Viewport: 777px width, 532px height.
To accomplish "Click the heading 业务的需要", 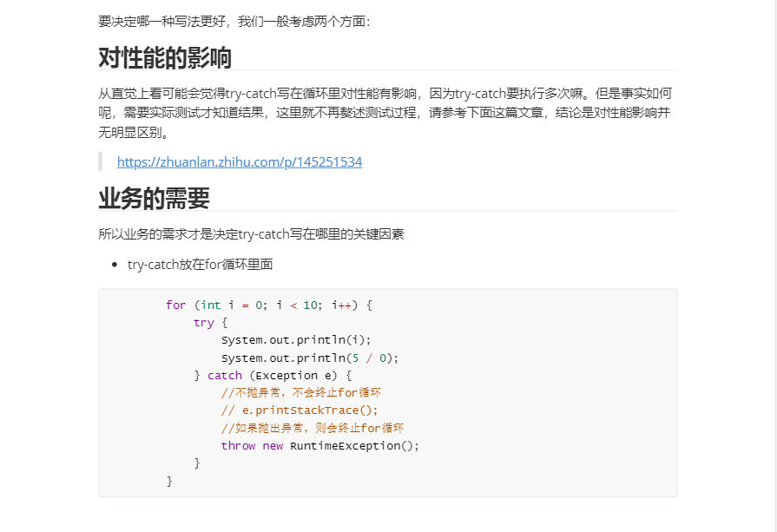I will point(154,199).
